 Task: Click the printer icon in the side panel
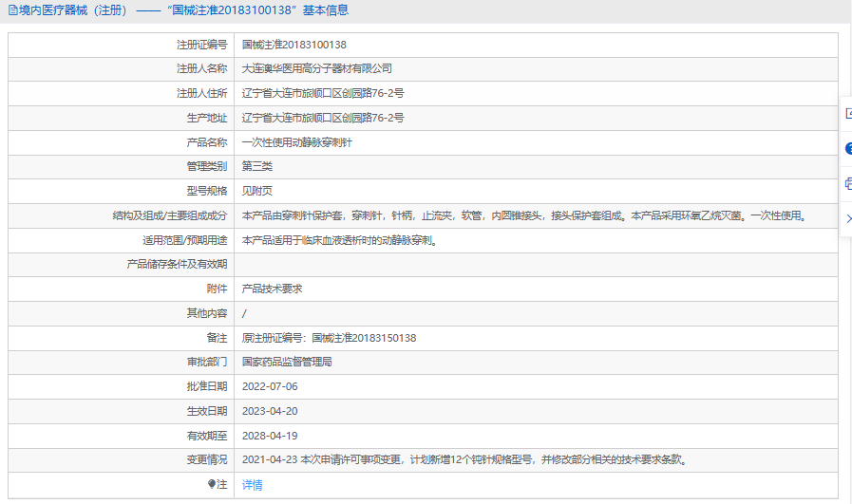848,183
